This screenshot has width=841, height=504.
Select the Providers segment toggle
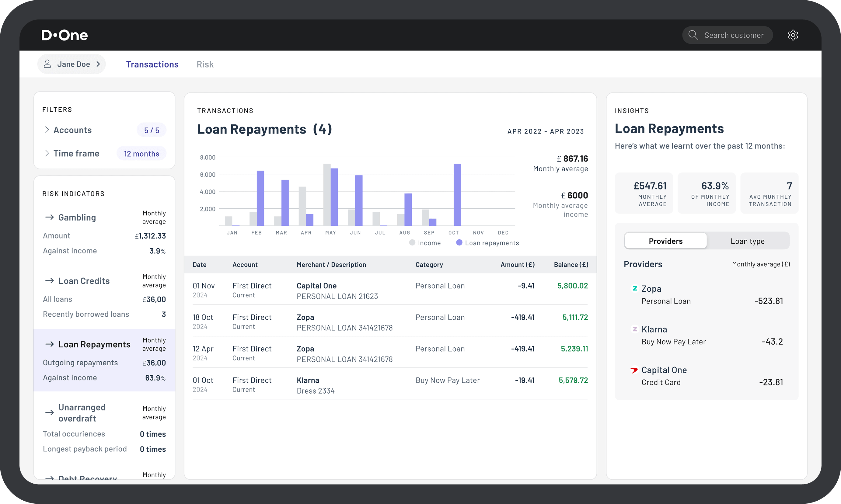pos(665,241)
